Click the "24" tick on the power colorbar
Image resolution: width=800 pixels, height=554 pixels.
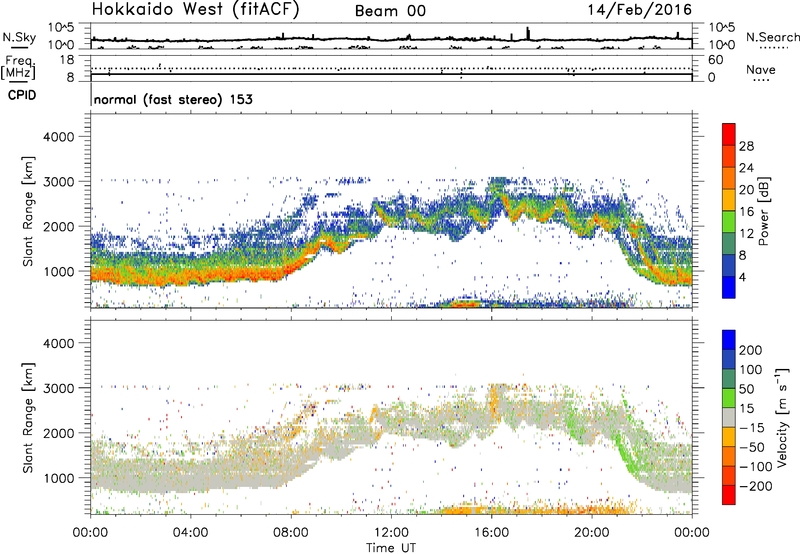746,168
